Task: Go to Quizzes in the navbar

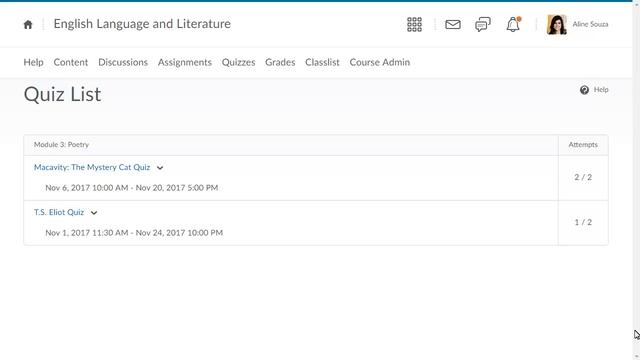Action: tap(238, 62)
